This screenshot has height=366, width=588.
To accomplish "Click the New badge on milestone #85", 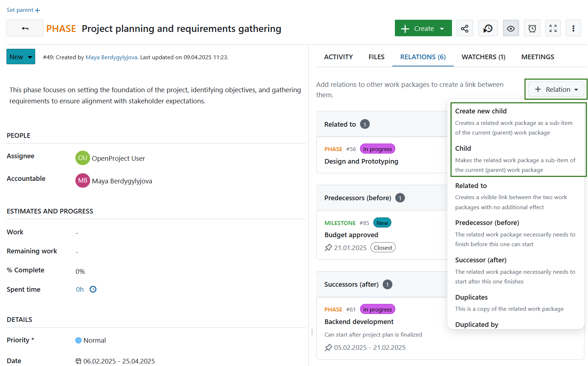I will coord(382,223).
